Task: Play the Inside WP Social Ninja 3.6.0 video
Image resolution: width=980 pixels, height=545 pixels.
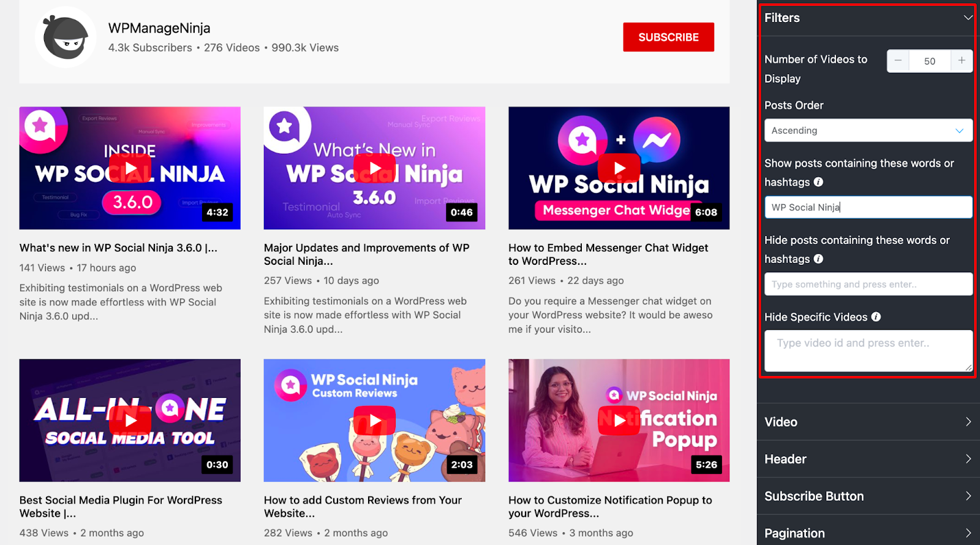Action: [130, 169]
